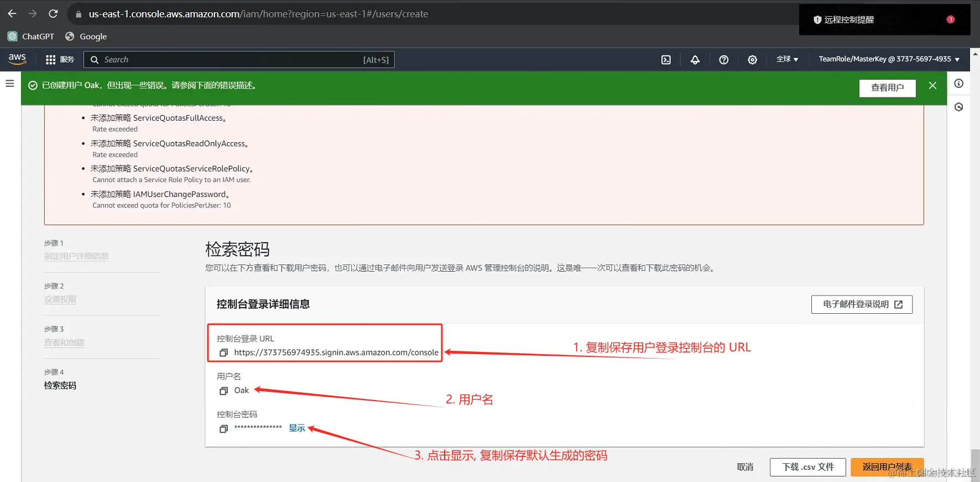Focus the AWS console Search field
The height and width of the screenshot is (482, 980).
pyautogui.click(x=239, y=60)
